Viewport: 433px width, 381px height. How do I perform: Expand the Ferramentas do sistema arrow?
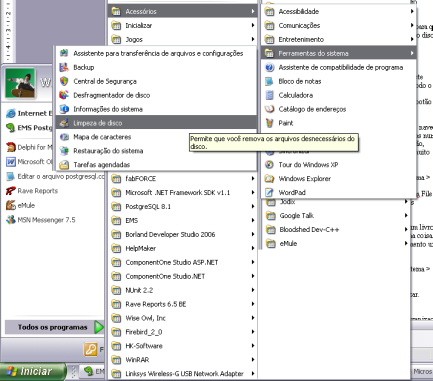coord(412,53)
